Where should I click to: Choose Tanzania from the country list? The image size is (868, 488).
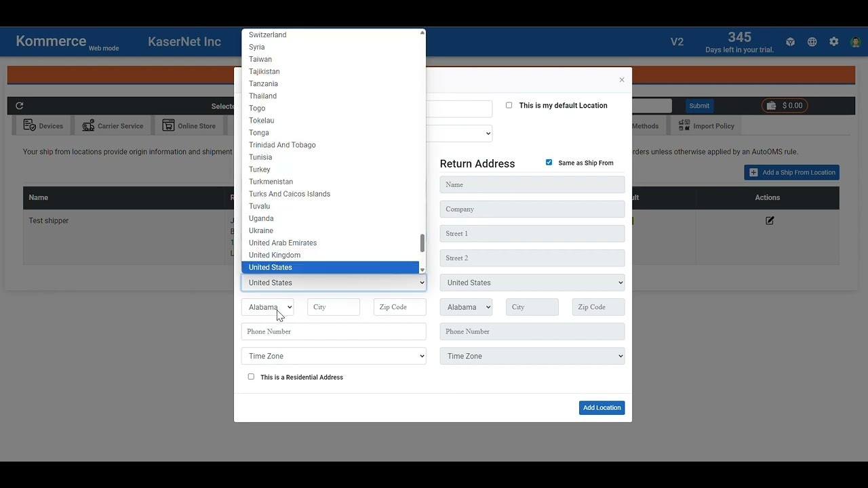[330, 83]
